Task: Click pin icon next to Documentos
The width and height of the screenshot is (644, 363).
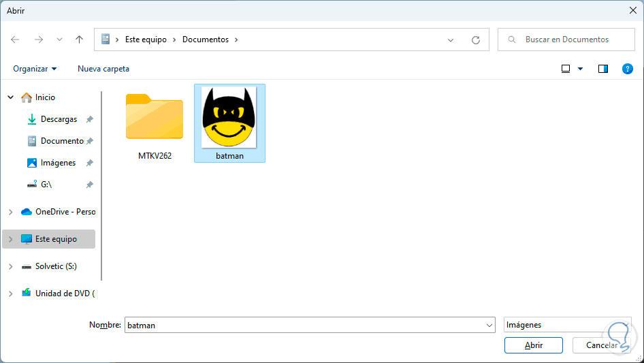Action: coord(90,141)
